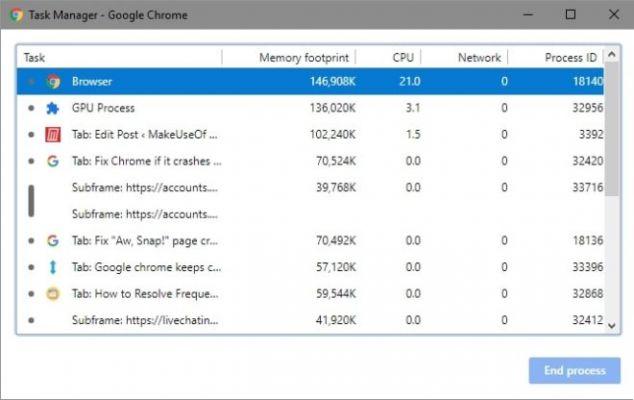Maximize the Task Manager window
Screen dimensions: 634x400
(x=571, y=15)
